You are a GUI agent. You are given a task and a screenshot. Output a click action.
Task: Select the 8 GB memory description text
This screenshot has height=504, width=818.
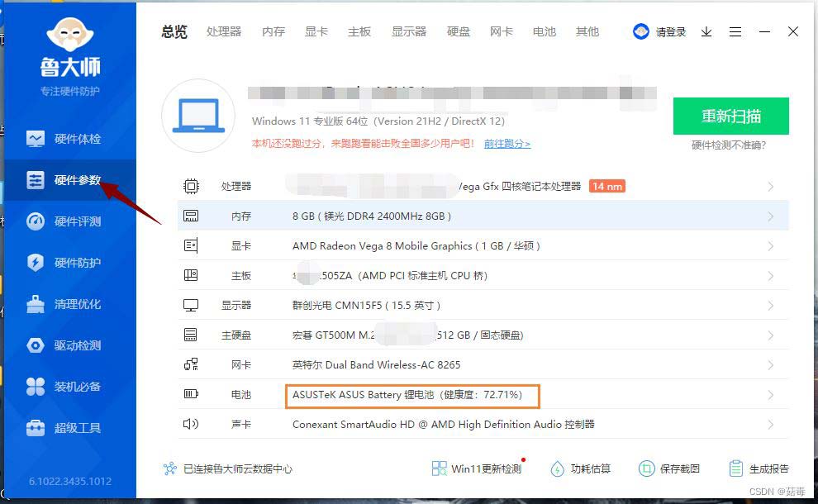pyautogui.click(x=372, y=216)
